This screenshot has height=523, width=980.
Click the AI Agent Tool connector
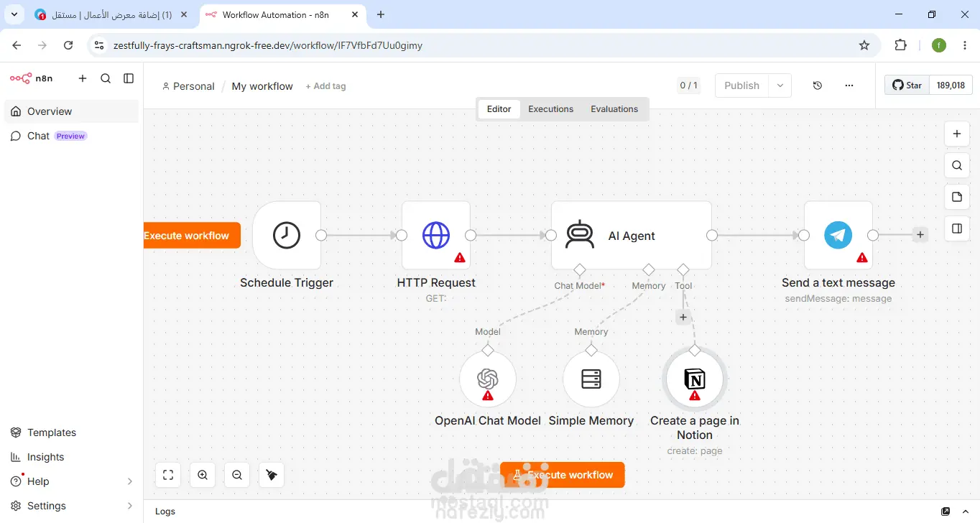[x=683, y=269]
